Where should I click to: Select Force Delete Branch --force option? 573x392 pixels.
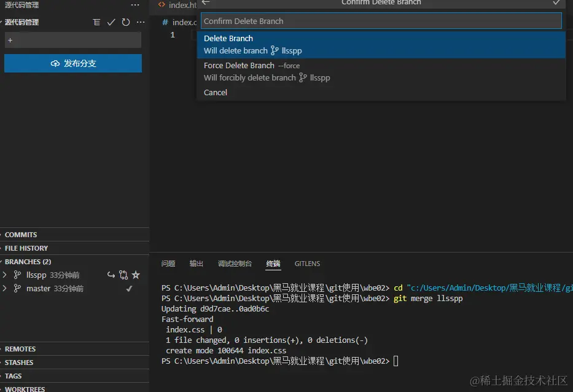381,72
